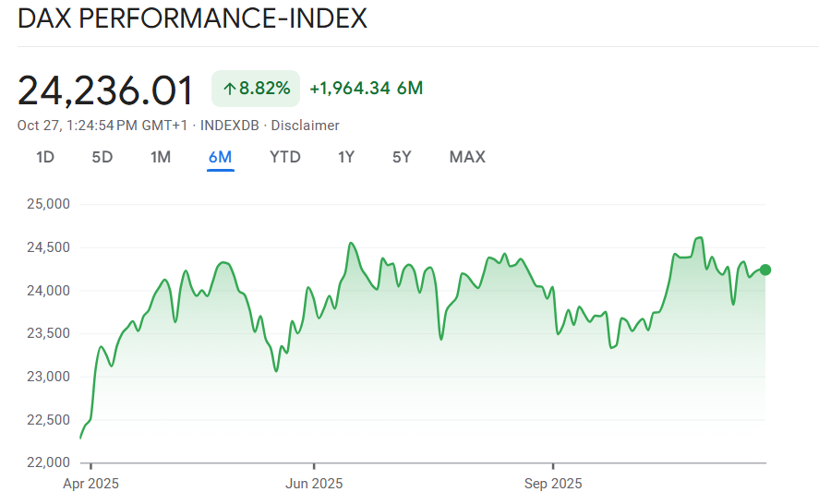Screen dimensions: 819x504
Task: Show the 1M chart range
Action: tap(161, 157)
